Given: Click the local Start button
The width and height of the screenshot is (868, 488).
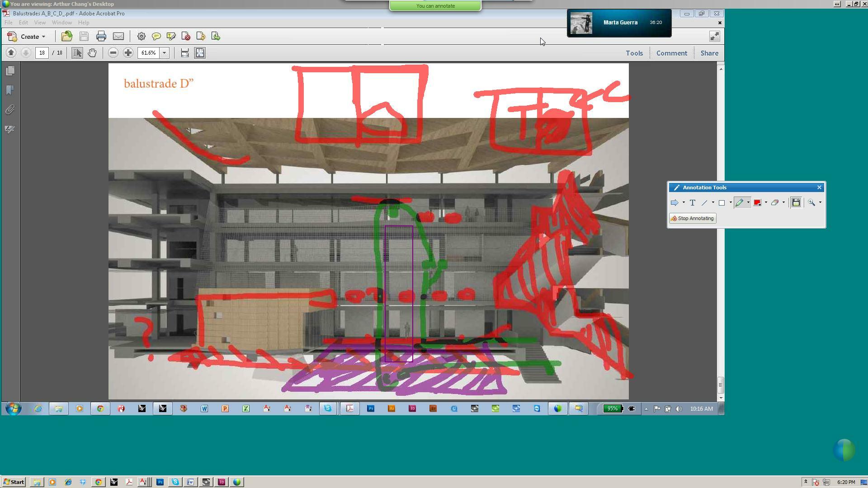Looking at the screenshot, I should point(14,482).
